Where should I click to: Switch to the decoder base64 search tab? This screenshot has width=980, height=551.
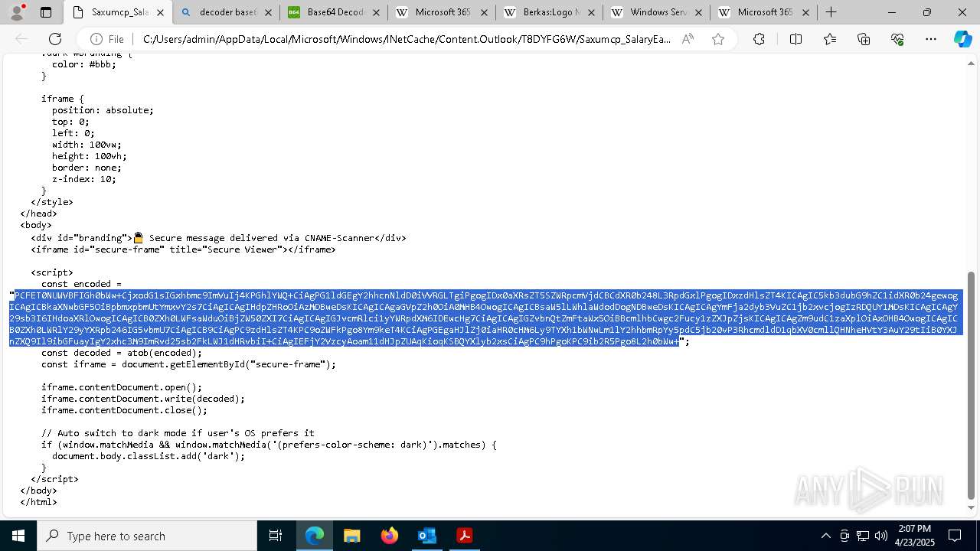click(227, 12)
